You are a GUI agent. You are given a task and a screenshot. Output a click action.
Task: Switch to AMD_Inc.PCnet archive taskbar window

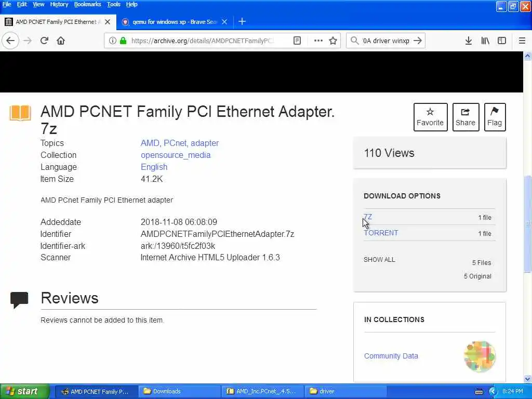pyautogui.click(x=263, y=392)
